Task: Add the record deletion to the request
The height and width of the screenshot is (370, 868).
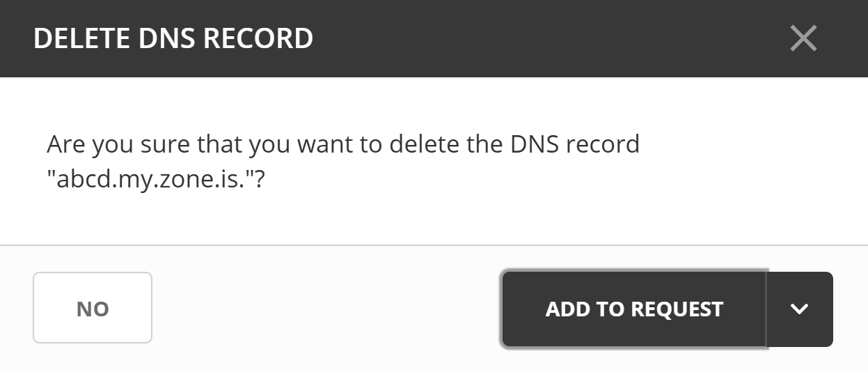Action: (634, 309)
